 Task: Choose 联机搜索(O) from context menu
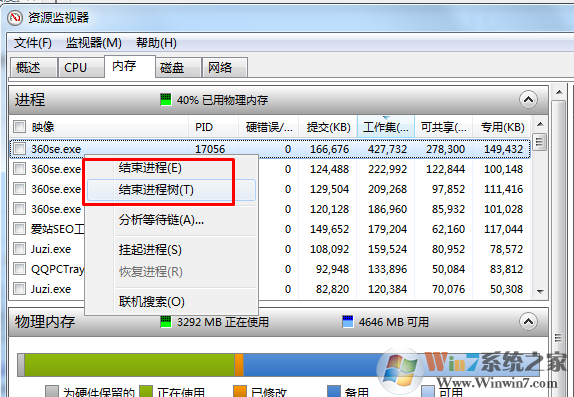[x=171, y=302]
